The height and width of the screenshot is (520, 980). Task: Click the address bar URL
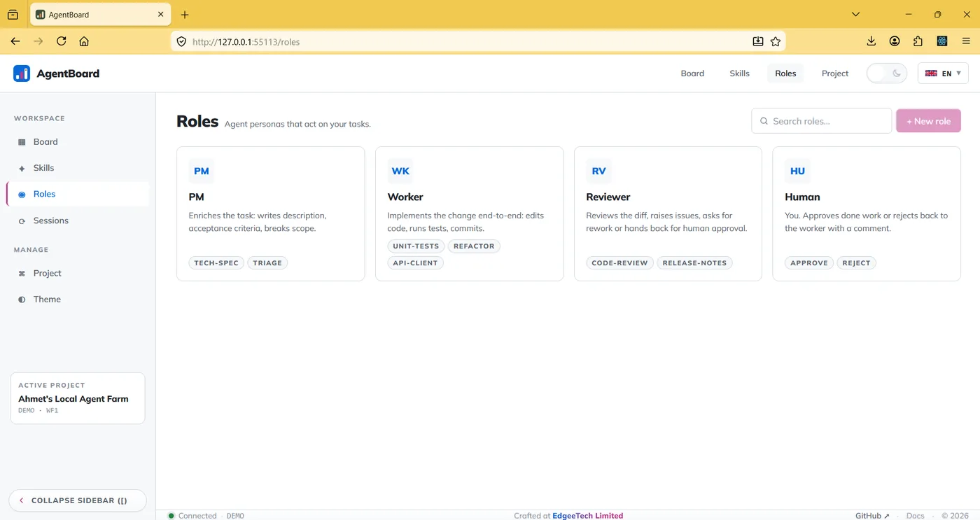coord(246,42)
